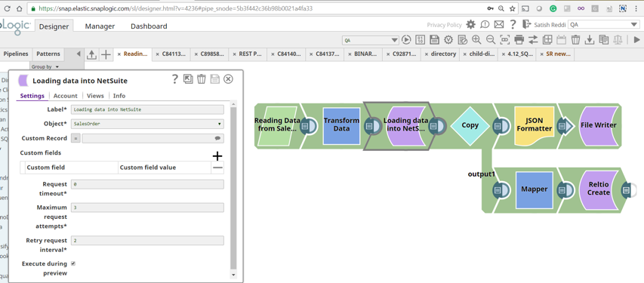The image size is (644, 283).
Task: Toggle the Execute during preview checkbox
Action: coord(73,263)
